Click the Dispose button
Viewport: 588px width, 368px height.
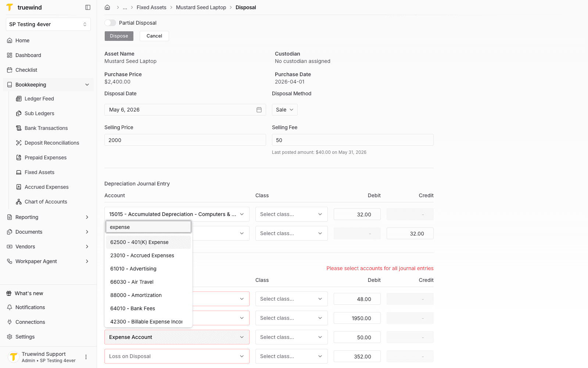pos(119,36)
